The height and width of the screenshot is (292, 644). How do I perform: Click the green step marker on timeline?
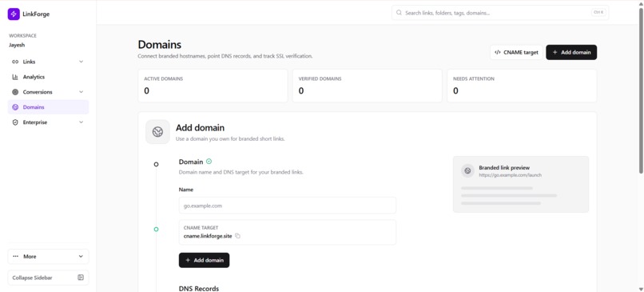pyautogui.click(x=156, y=229)
